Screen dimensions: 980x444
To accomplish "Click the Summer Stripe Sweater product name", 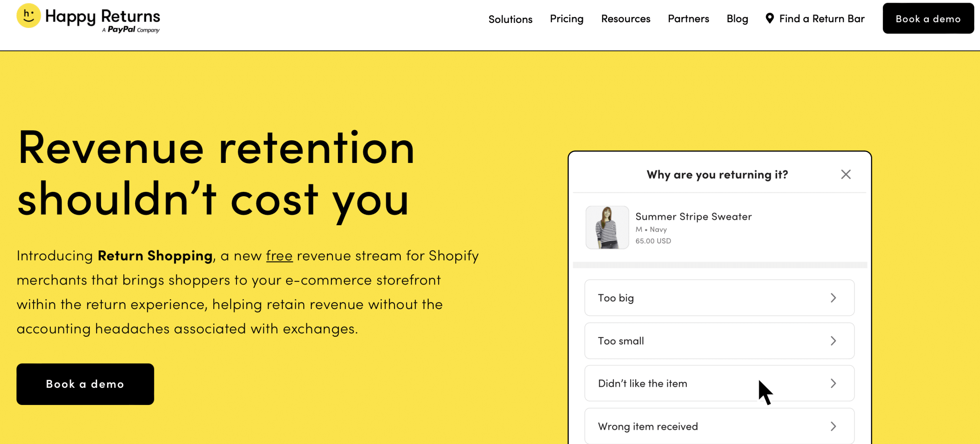I will point(693,216).
